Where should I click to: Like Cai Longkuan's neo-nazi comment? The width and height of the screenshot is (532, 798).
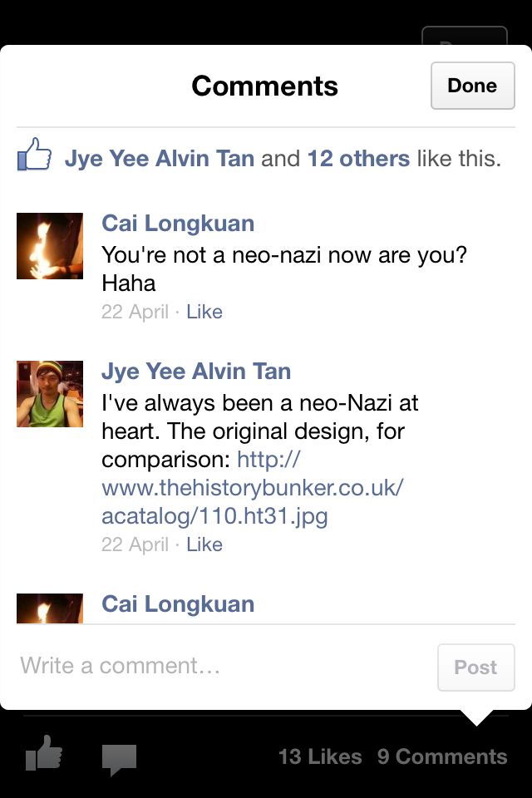coord(204,312)
